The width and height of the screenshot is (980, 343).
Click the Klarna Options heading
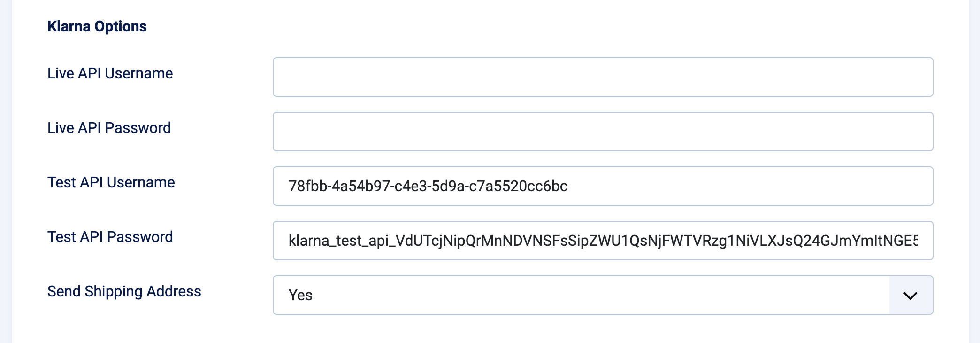click(97, 26)
